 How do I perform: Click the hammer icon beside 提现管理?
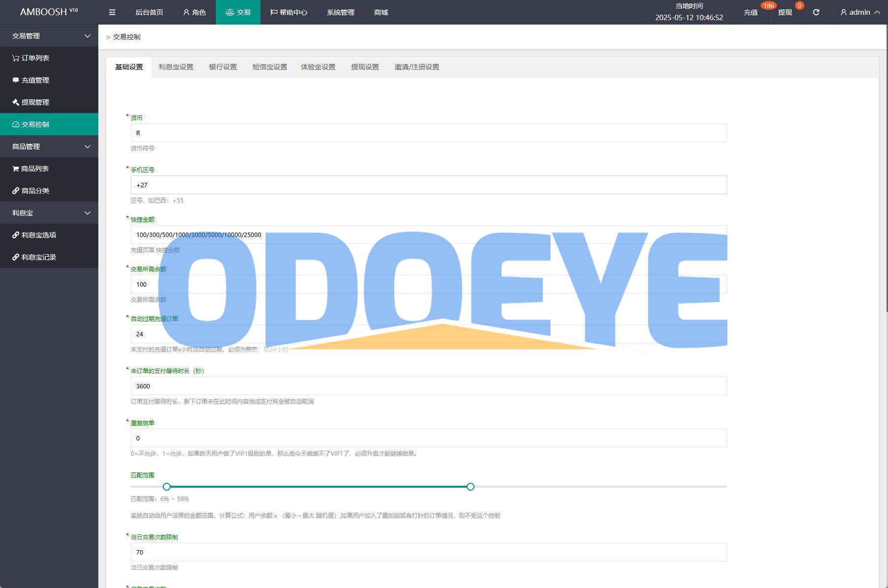pyautogui.click(x=16, y=102)
